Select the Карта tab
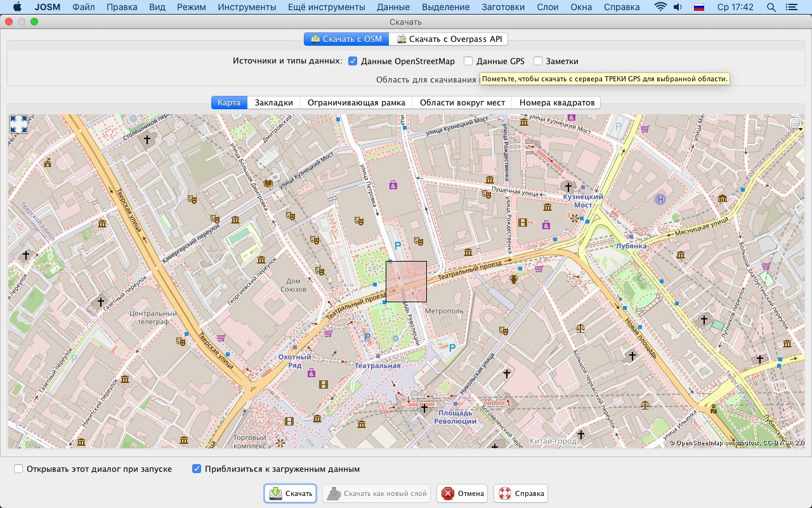This screenshot has width=812, height=508. click(x=228, y=102)
